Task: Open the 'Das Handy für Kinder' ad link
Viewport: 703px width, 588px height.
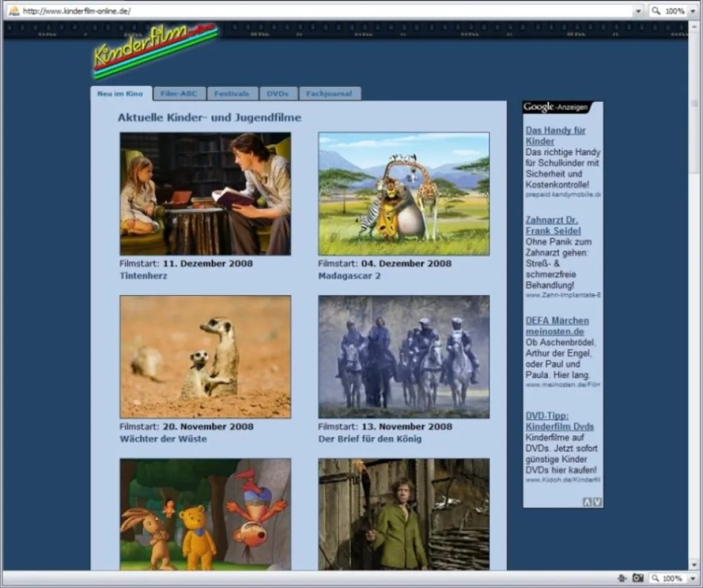Action: (555, 135)
